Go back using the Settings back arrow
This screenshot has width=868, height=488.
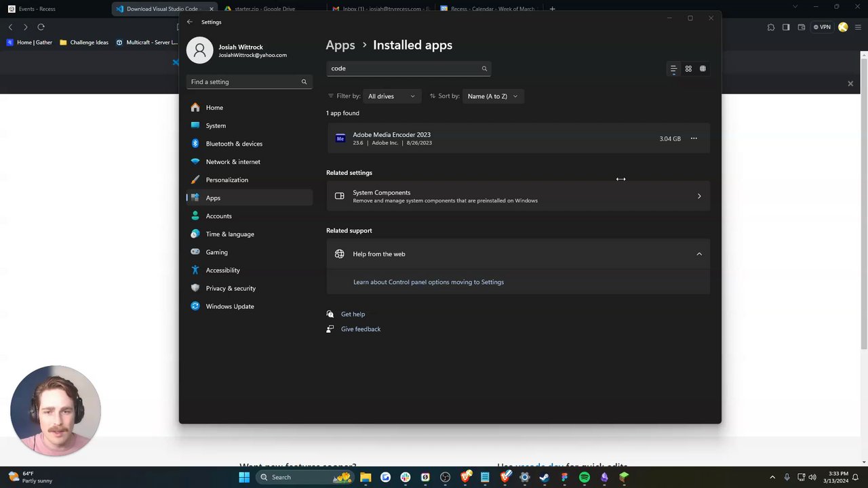[x=190, y=22]
